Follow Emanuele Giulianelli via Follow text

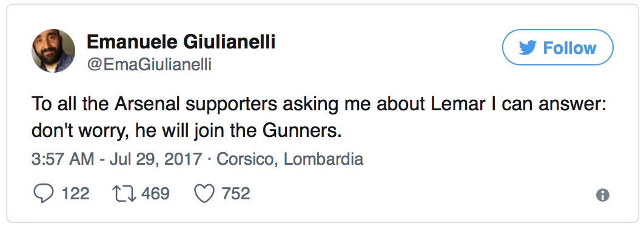(569, 48)
